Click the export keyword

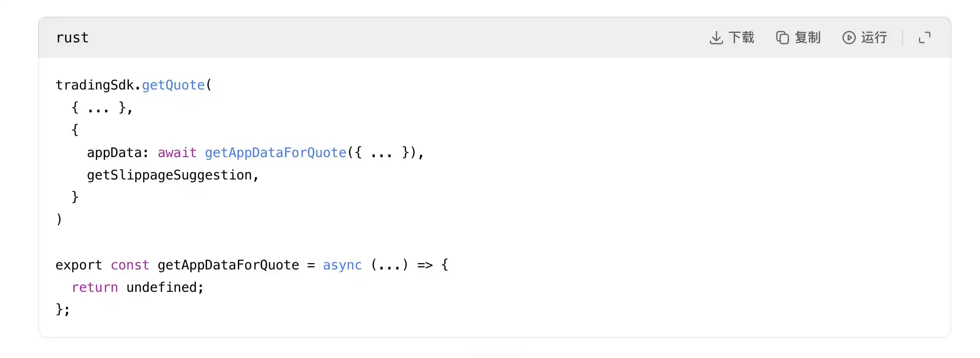78,265
